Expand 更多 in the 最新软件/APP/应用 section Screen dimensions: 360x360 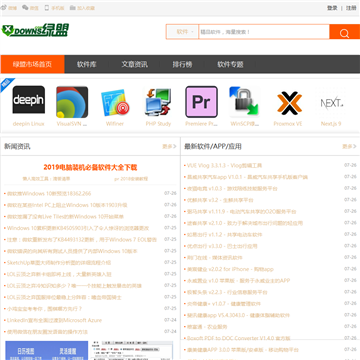(349, 146)
